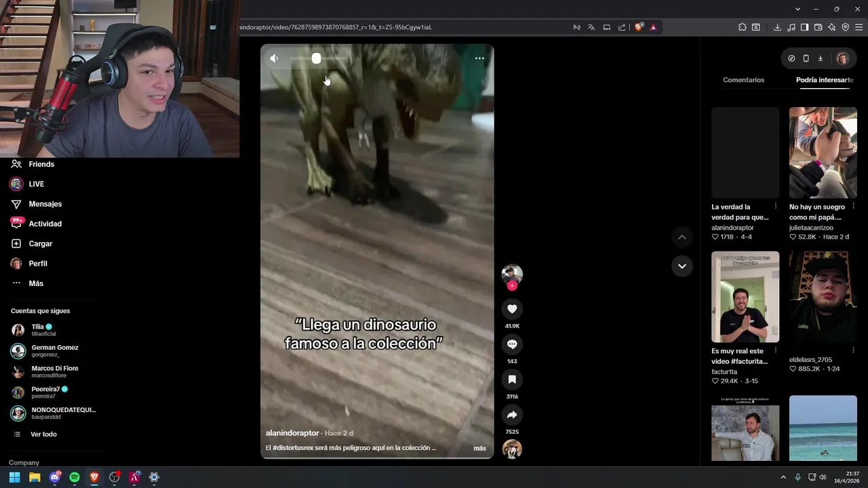
Task: Open Brave VPN shield icon
Action: (845, 27)
